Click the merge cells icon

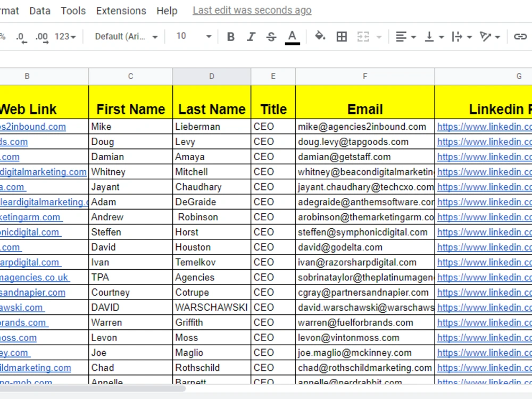click(363, 36)
